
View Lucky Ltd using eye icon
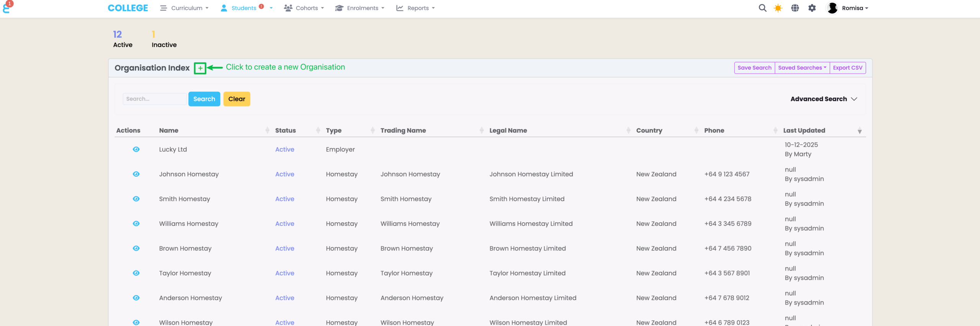click(136, 150)
